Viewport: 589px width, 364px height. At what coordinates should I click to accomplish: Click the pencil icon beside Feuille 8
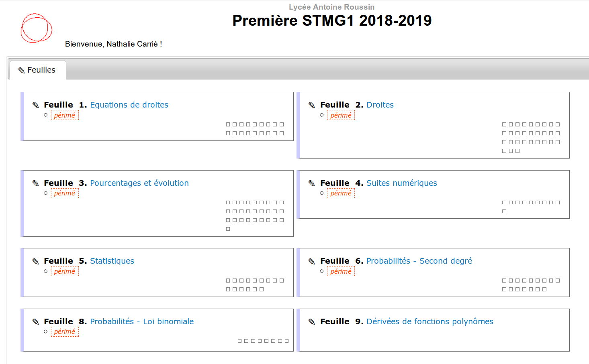[x=36, y=322]
